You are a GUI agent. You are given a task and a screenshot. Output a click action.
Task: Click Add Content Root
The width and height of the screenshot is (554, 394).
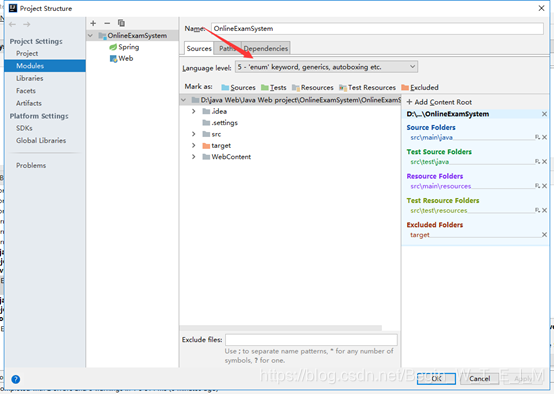[x=439, y=102]
